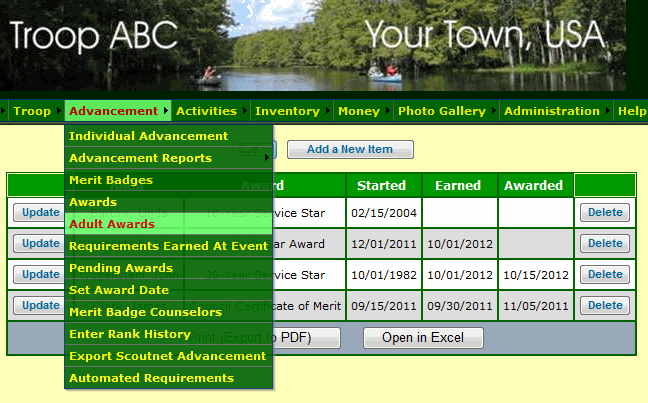The width and height of the screenshot is (648, 403).
Task: Delete the Council Certificate of Merit row
Action: click(x=605, y=305)
